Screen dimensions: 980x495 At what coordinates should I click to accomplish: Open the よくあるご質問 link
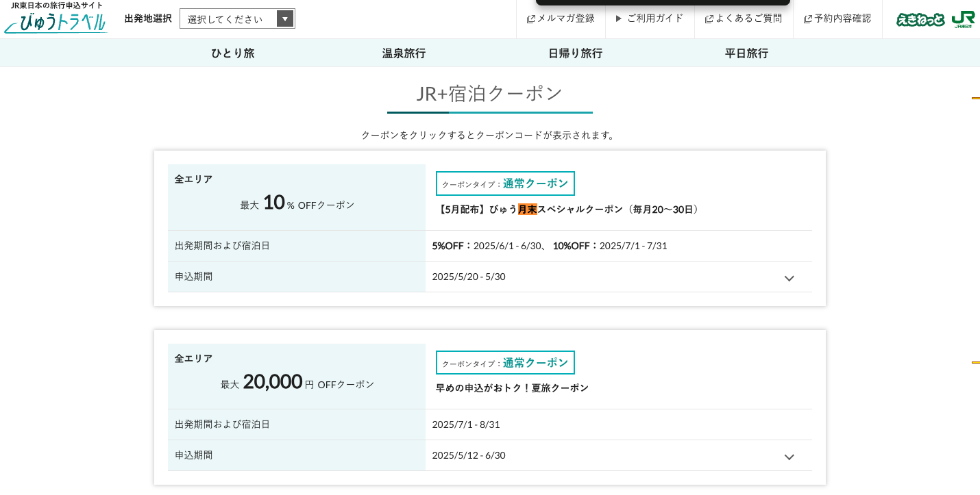tap(748, 18)
